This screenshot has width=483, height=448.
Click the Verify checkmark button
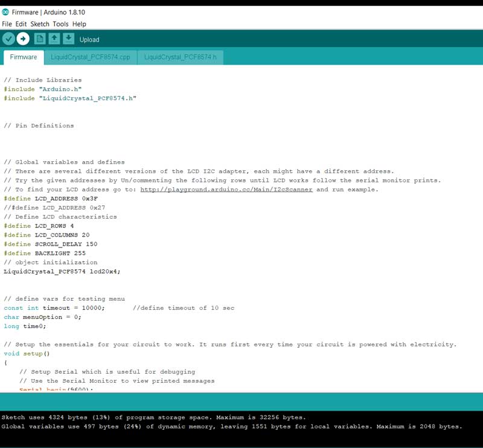[x=8, y=39]
